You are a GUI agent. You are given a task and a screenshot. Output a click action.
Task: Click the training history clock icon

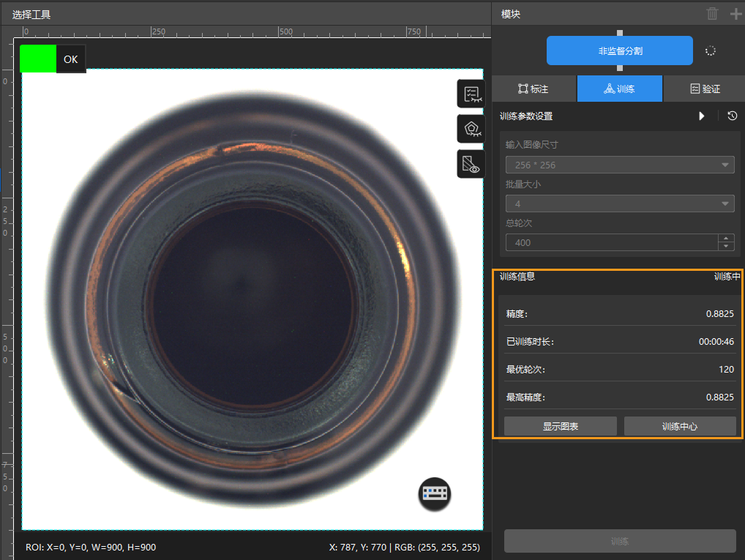tap(732, 116)
